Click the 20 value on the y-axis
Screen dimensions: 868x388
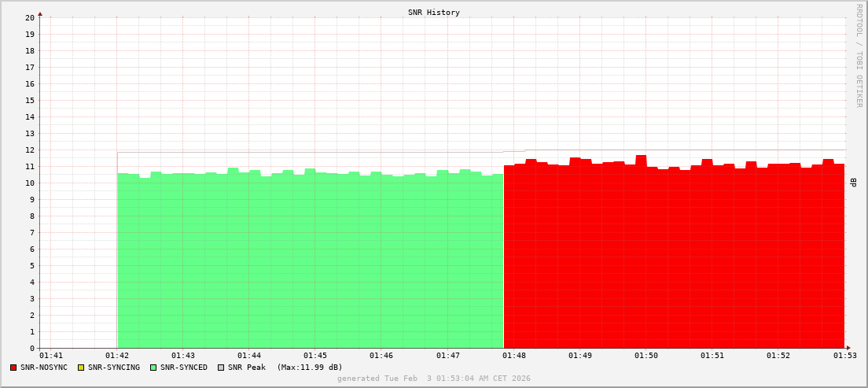tap(30, 17)
